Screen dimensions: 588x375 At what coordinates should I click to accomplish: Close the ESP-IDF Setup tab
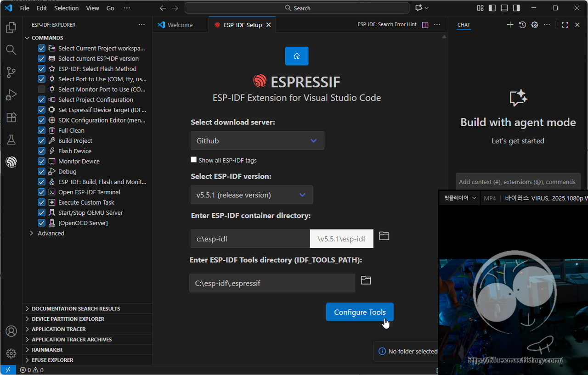click(269, 25)
